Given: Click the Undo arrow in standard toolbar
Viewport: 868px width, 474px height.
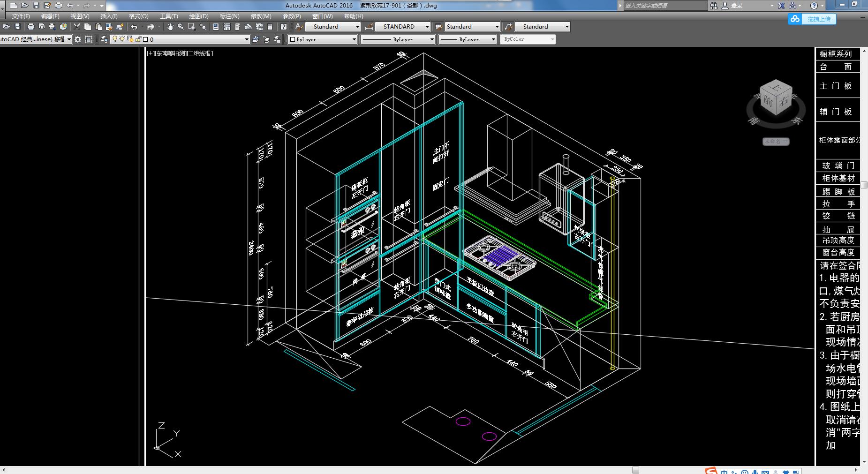Looking at the screenshot, I should [x=134, y=27].
